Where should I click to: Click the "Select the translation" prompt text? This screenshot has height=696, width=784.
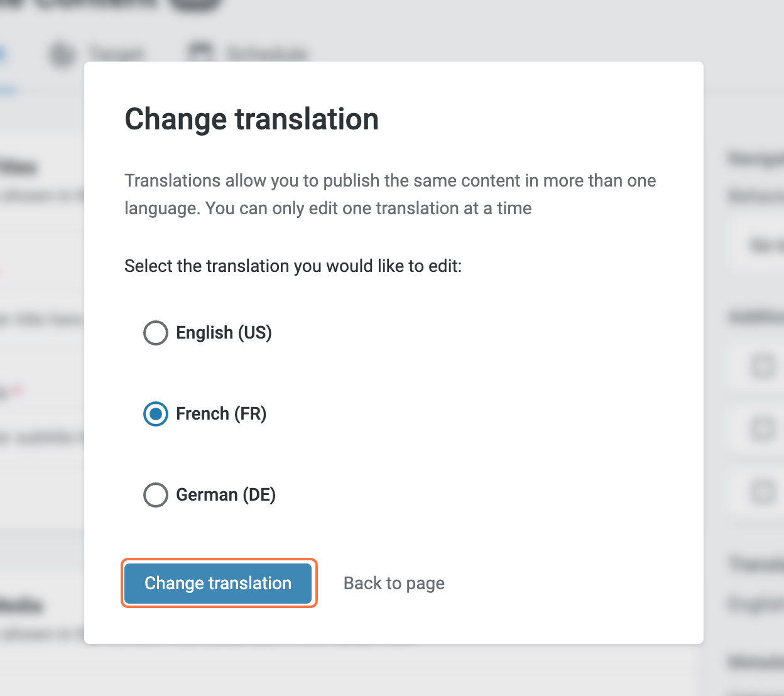coord(293,266)
